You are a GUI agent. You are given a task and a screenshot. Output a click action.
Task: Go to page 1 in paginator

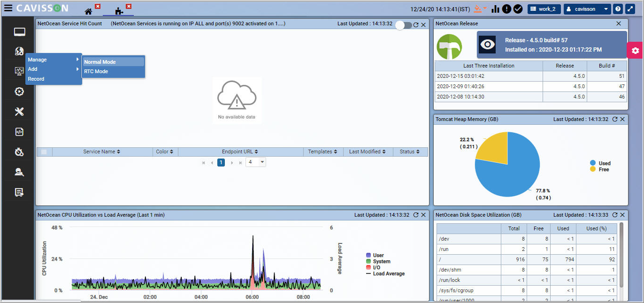(221, 162)
